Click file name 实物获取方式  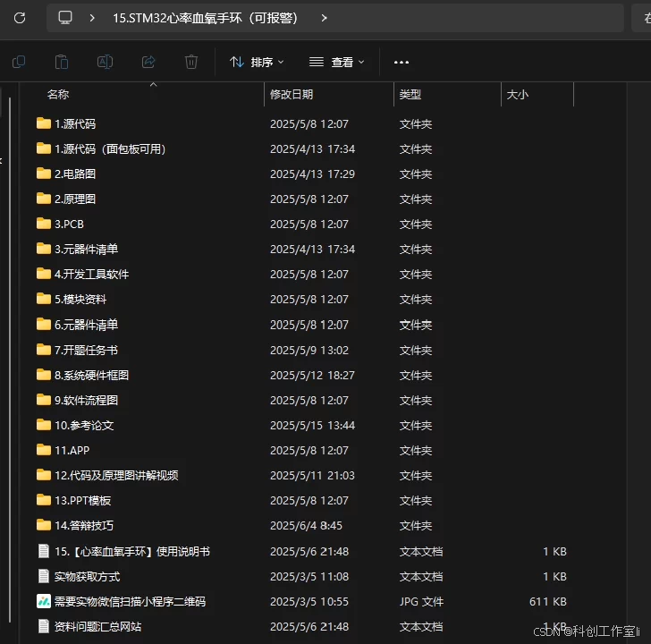click(x=88, y=576)
